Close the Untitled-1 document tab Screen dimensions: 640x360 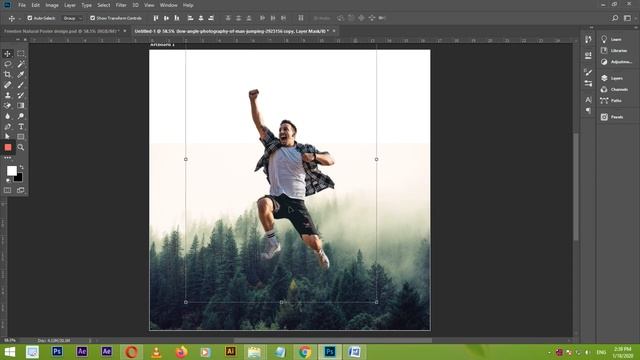coord(334,31)
